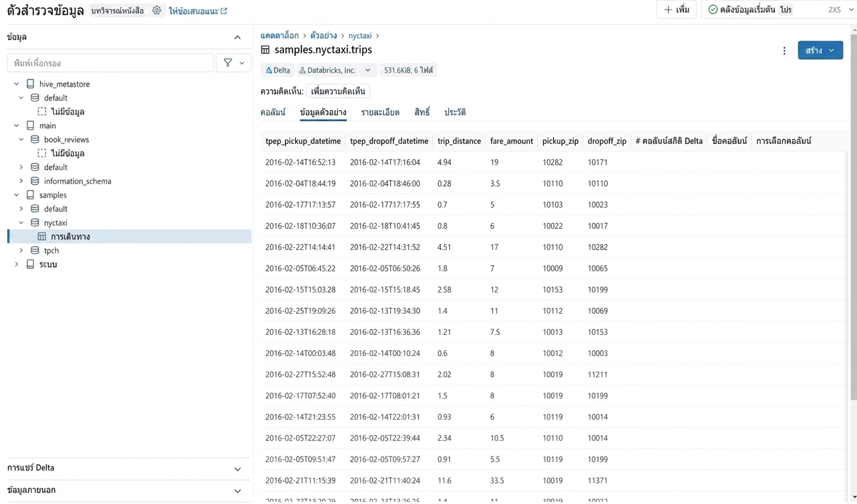
Task: Click fare_amount column header
Action: tap(511, 141)
